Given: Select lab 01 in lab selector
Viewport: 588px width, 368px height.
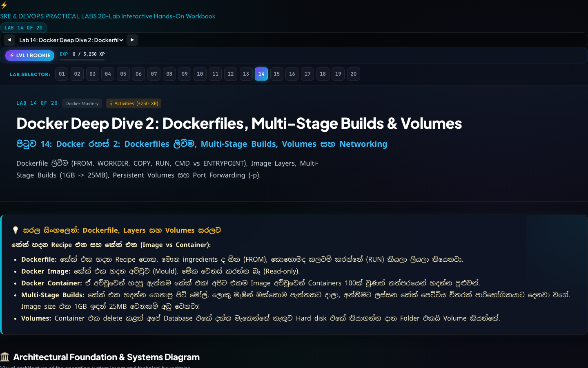Looking at the screenshot, I should coord(62,74).
